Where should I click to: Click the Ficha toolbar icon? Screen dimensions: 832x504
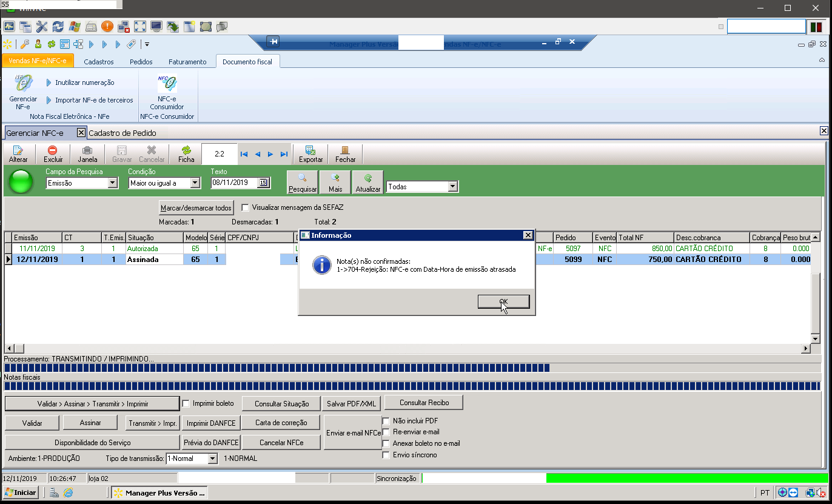click(x=186, y=150)
